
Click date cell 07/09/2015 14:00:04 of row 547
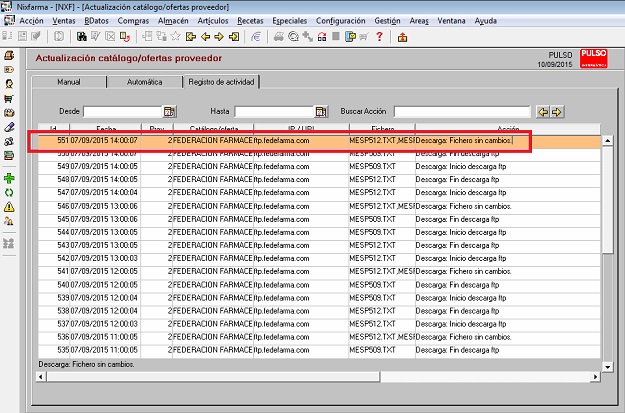coord(104,193)
